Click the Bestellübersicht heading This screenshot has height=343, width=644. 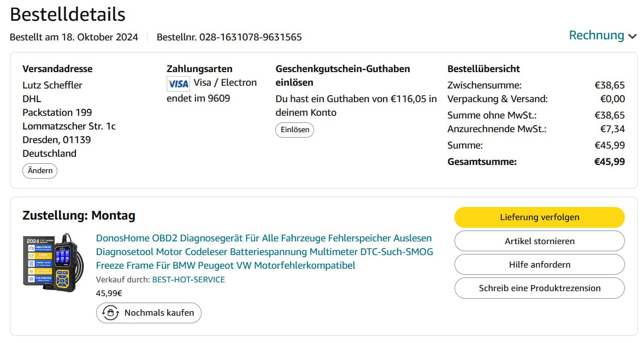(483, 69)
